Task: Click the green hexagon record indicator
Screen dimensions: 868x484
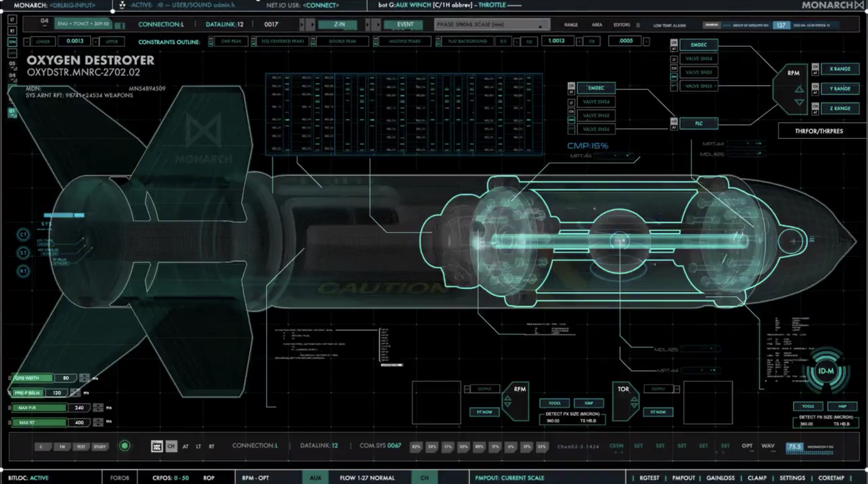Action: 125,446
